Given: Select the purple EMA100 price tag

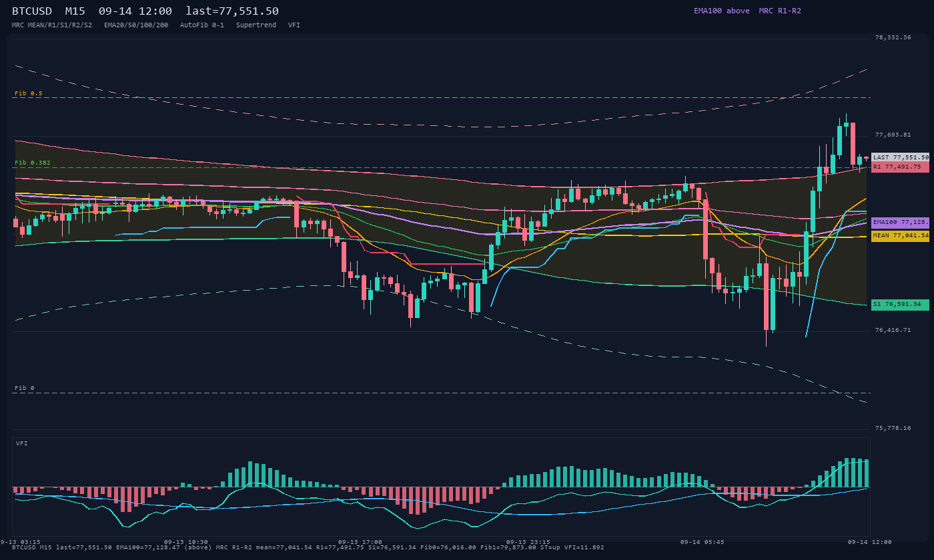Looking at the screenshot, I should [x=900, y=222].
